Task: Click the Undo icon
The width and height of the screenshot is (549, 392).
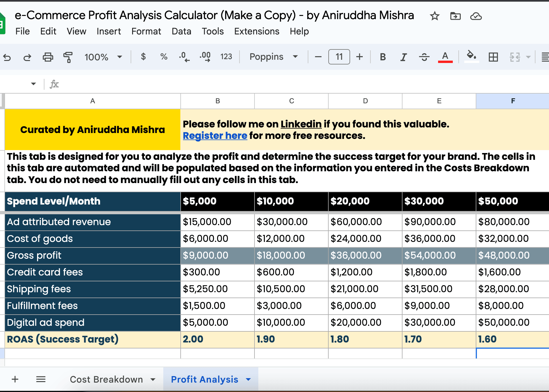Action: [x=7, y=57]
